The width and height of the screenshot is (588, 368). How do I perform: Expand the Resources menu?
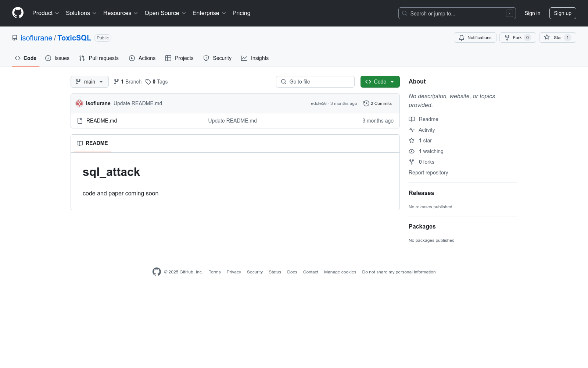tap(121, 13)
